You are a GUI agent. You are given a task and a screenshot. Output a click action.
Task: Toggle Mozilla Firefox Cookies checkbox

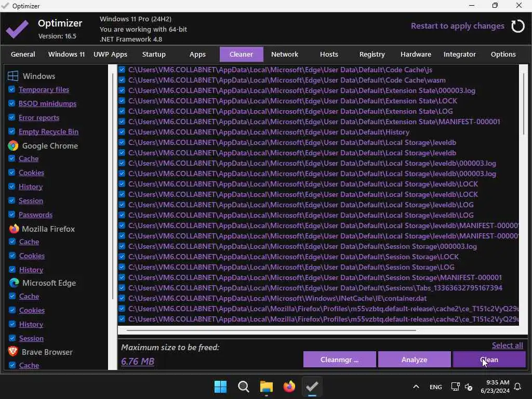[x=12, y=255]
